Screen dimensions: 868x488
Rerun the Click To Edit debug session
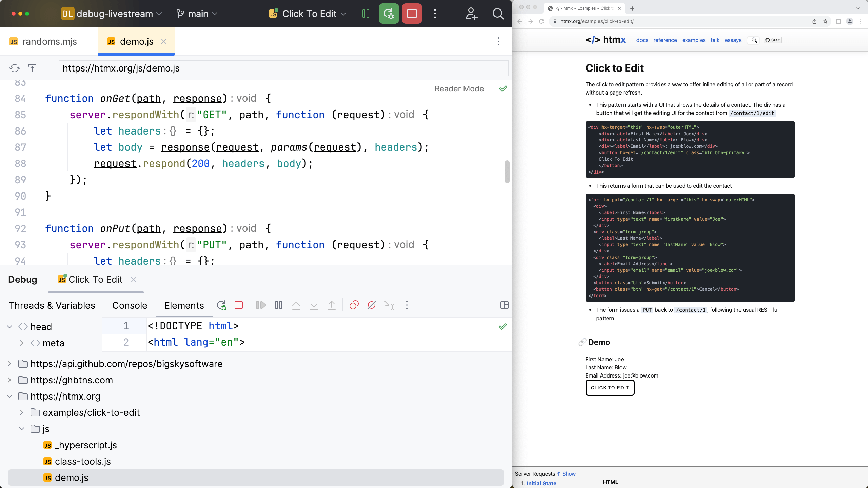(389, 14)
